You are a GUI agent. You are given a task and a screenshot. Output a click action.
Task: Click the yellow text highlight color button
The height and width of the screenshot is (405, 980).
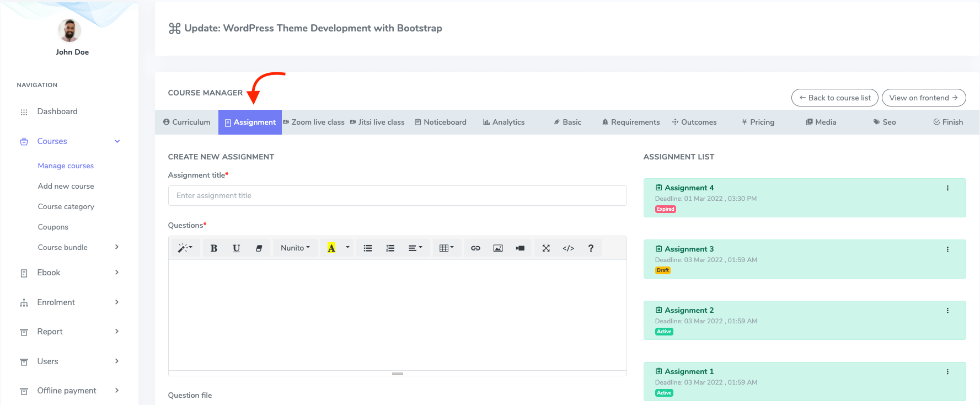[x=331, y=248]
